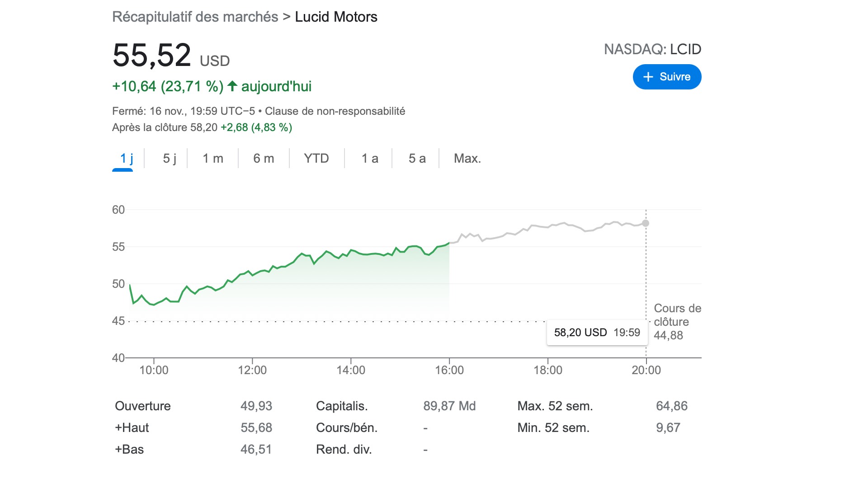The height and width of the screenshot is (488, 868).
Task: Click the 16:00 time axis label
Action: [x=449, y=370]
